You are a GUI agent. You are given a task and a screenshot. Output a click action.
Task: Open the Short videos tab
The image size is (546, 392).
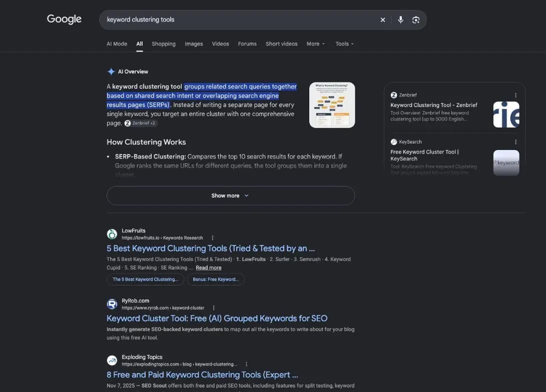281,44
